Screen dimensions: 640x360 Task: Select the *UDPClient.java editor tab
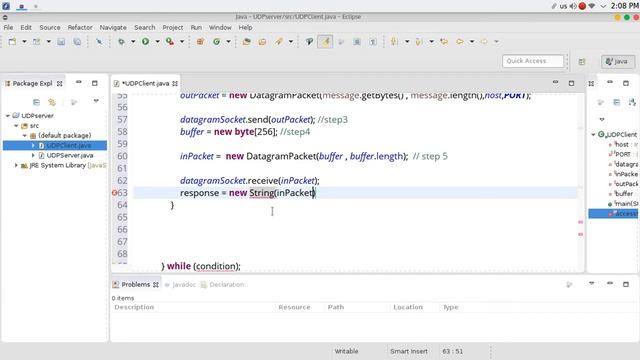(145, 83)
